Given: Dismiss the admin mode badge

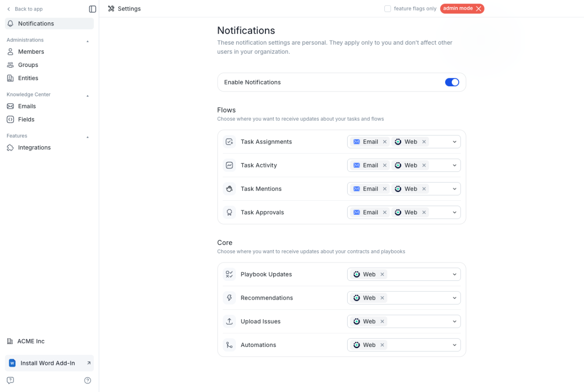Looking at the screenshot, I should point(478,9).
